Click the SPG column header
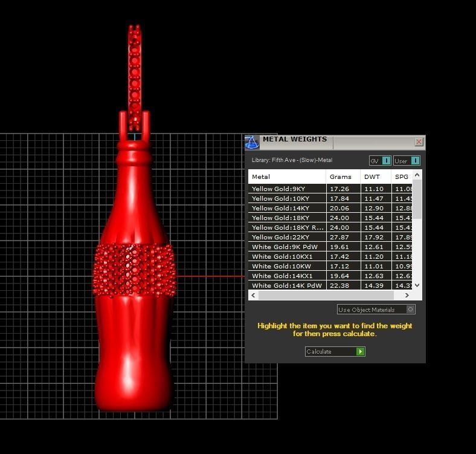 point(402,177)
